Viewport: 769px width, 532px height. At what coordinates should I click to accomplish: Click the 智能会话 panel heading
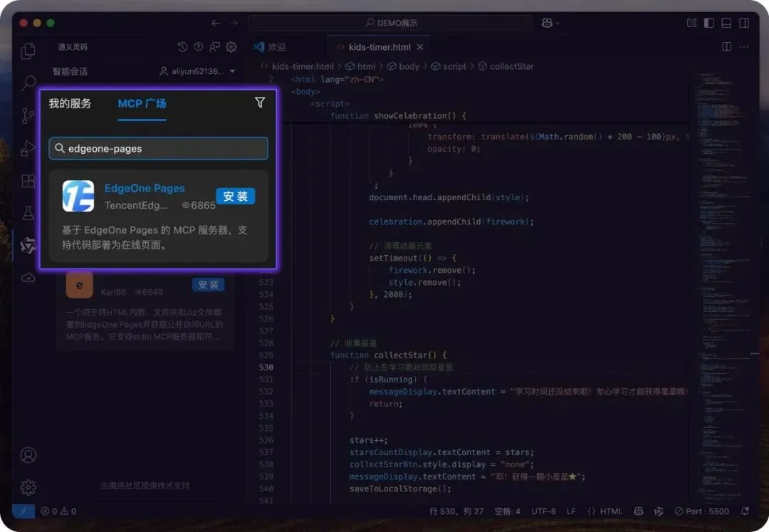[70, 72]
